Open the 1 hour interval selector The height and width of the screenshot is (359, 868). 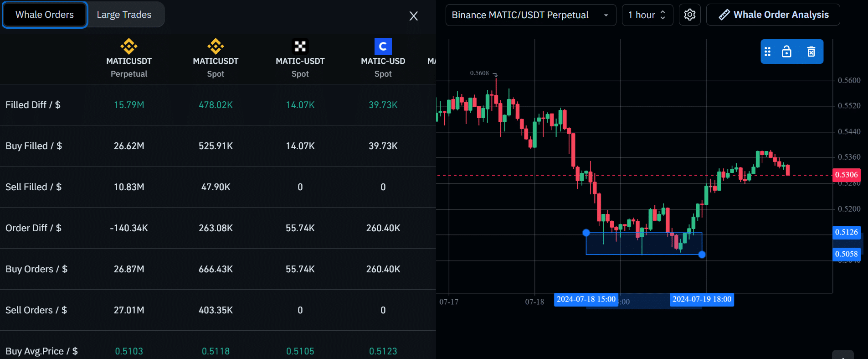point(647,15)
